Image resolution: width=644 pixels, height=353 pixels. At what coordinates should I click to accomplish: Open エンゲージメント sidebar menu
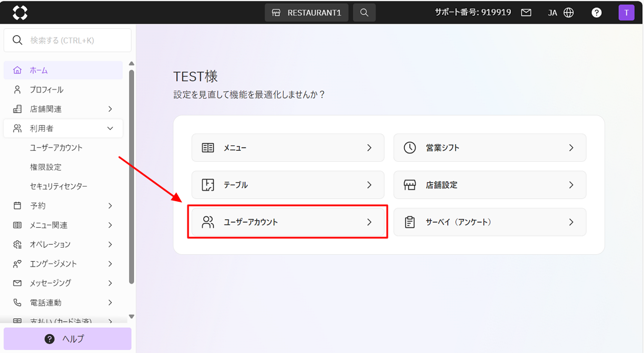coord(63,264)
